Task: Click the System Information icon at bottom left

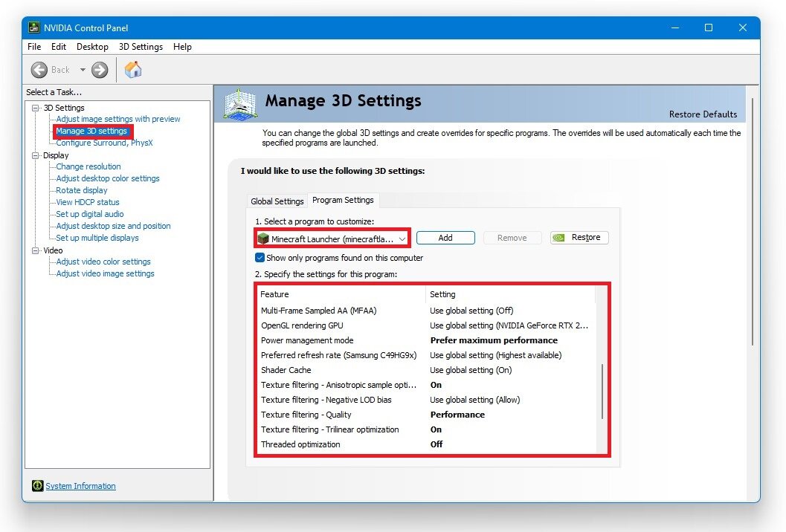Action: click(37, 485)
